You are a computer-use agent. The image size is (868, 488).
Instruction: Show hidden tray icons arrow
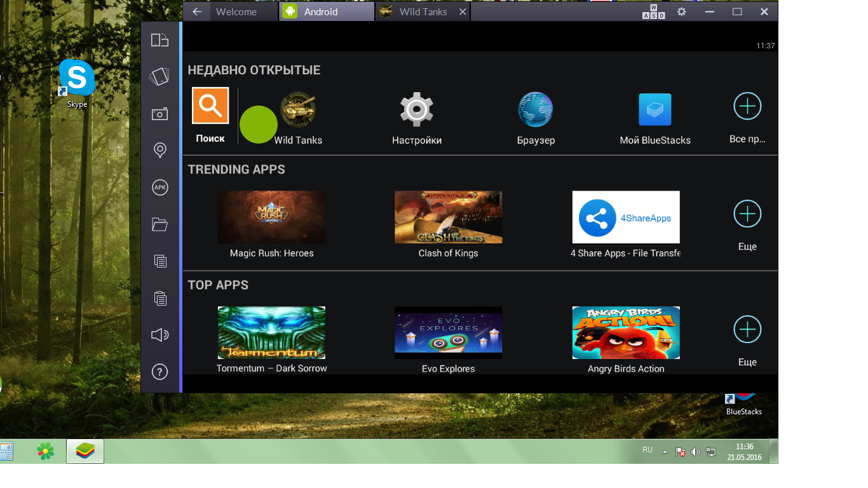665,452
